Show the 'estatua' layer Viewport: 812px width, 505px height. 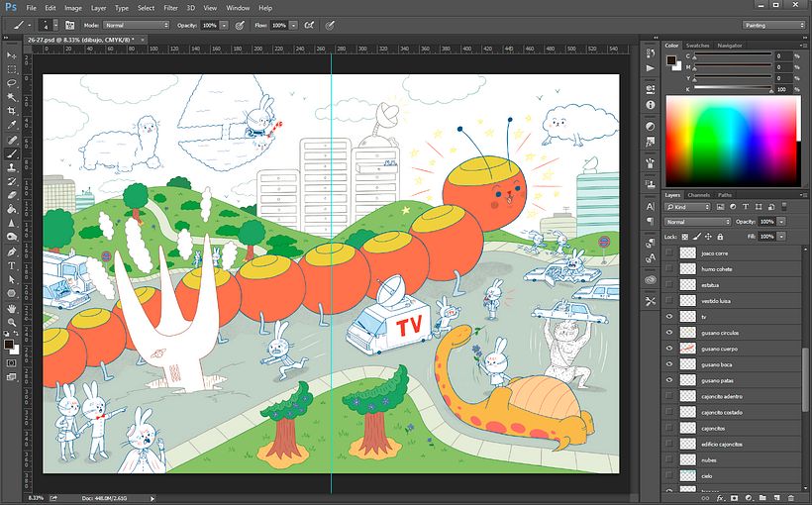[670, 285]
